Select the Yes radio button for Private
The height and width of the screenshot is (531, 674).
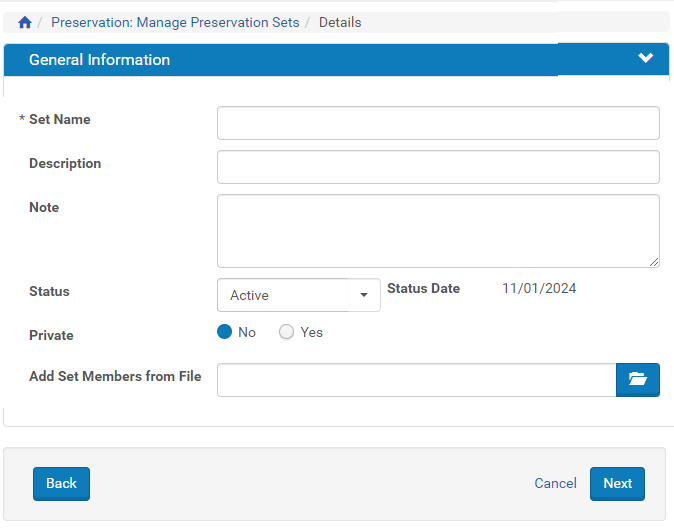click(287, 332)
